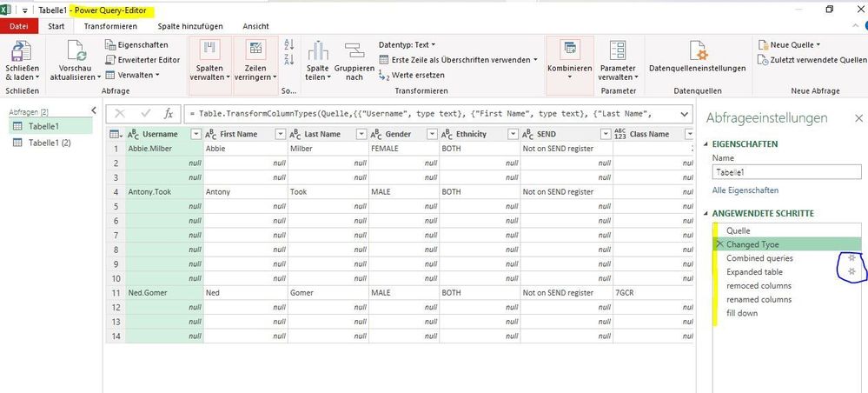Open Zeilen verringern menu
868x393 pixels.
pos(255,61)
